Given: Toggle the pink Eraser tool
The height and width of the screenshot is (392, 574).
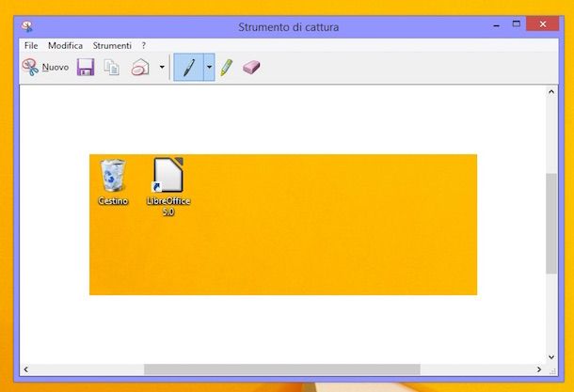Looking at the screenshot, I should [x=250, y=68].
